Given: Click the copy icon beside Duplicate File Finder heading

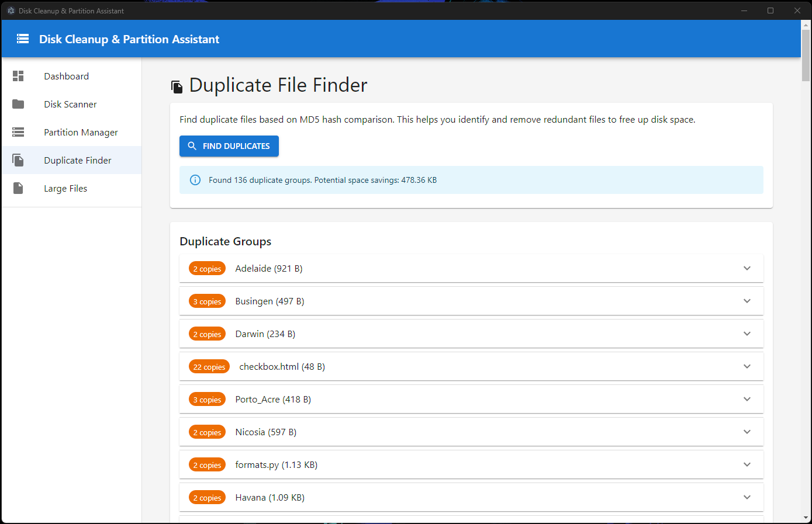Looking at the screenshot, I should 177,86.
